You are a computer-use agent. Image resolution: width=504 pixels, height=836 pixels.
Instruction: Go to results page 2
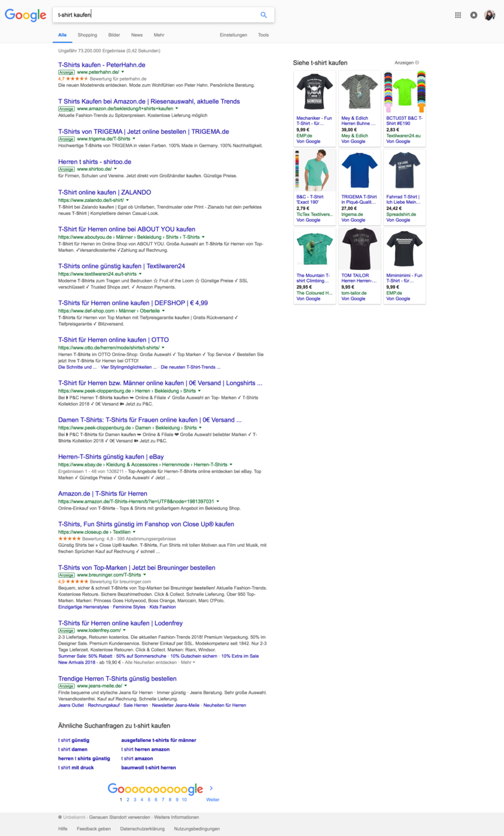(x=128, y=799)
